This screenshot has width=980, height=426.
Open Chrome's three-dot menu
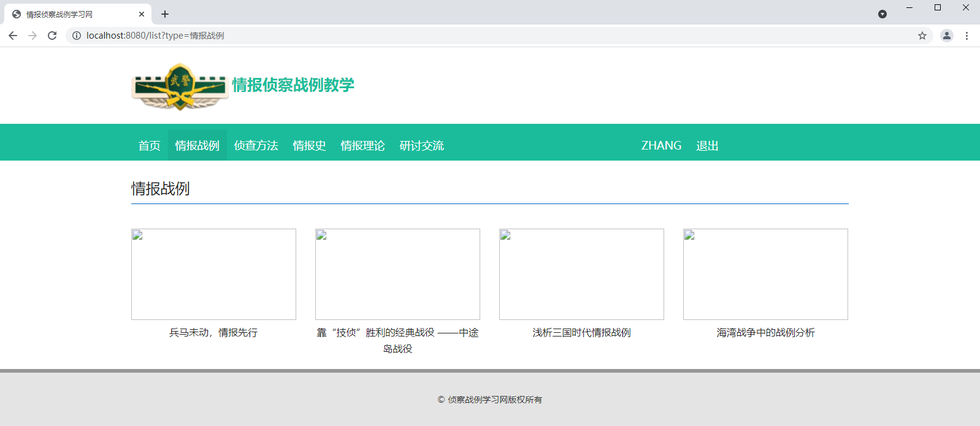(967, 36)
